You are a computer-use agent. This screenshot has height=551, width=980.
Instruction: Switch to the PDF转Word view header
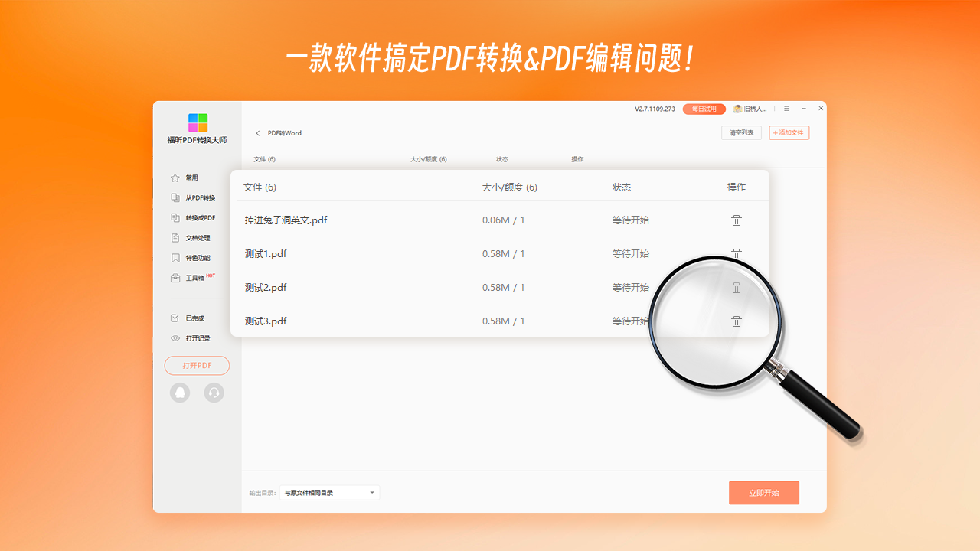click(285, 132)
